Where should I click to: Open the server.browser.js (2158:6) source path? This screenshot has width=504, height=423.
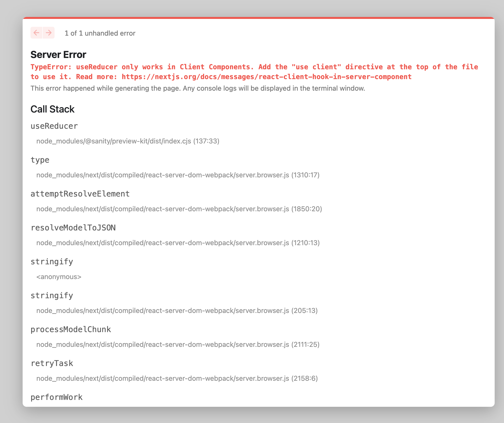point(177,378)
